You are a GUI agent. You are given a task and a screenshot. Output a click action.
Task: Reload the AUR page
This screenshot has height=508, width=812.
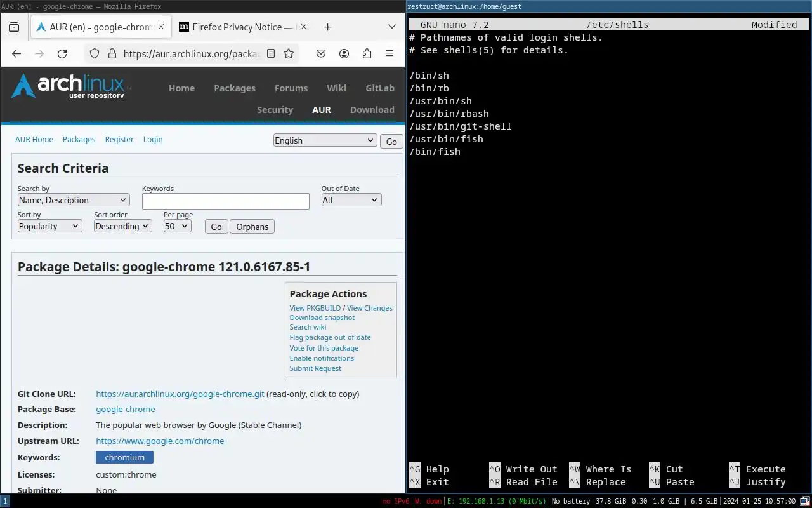[x=62, y=54]
